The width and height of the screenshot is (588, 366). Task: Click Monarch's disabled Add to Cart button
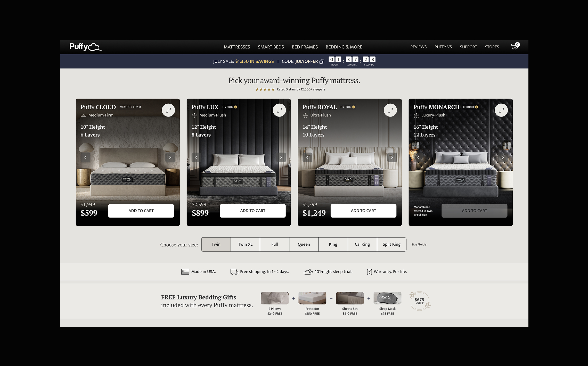[475, 211]
